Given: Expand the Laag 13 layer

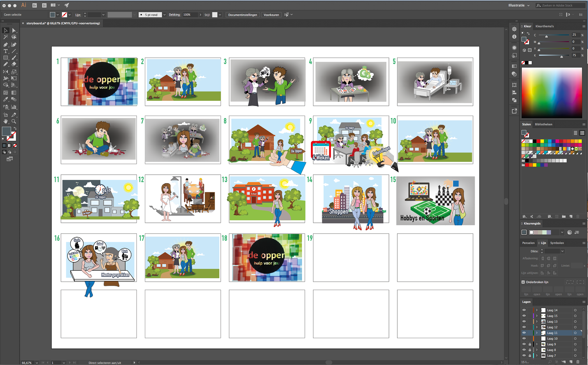Looking at the screenshot, I should [537, 322].
